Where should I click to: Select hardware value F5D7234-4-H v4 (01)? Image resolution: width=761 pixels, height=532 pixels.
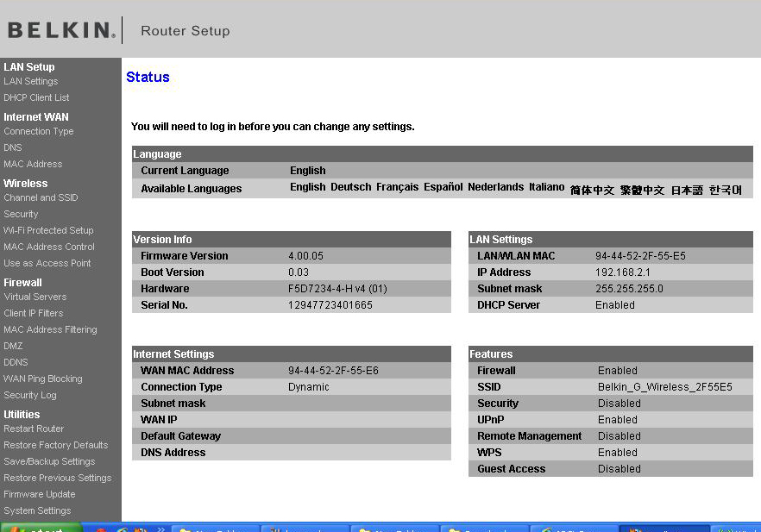337,289
